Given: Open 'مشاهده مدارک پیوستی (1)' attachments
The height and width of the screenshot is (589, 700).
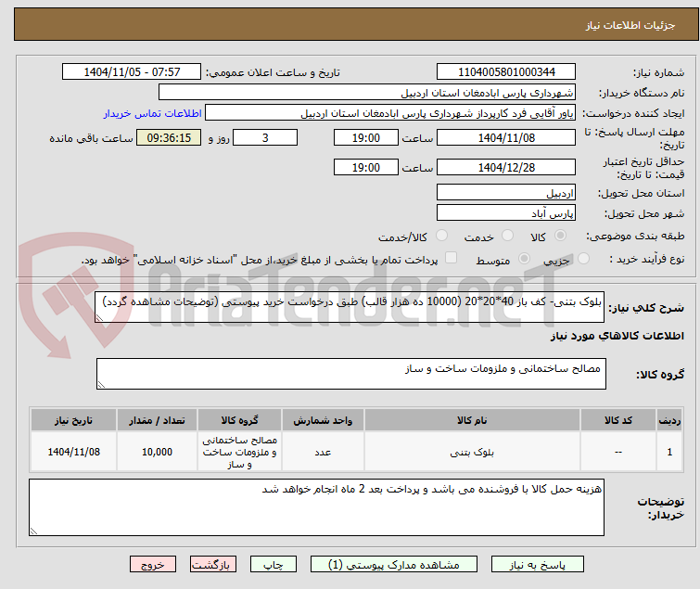Looking at the screenshot, I should [393, 565].
